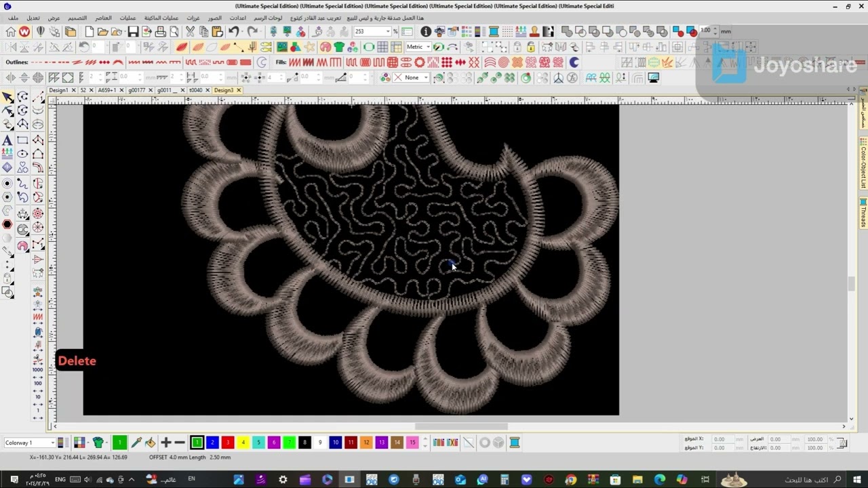Click the Print icon
This screenshot has width=868, height=488.
(x=161, y=32)
